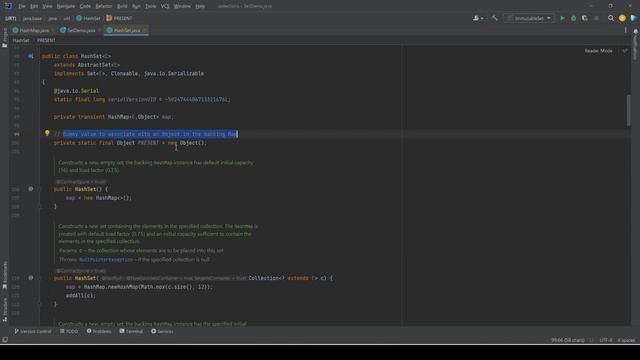Screen dimensions: 640x360
Task: Open the Refactor menu
Action: click(104, 6)
